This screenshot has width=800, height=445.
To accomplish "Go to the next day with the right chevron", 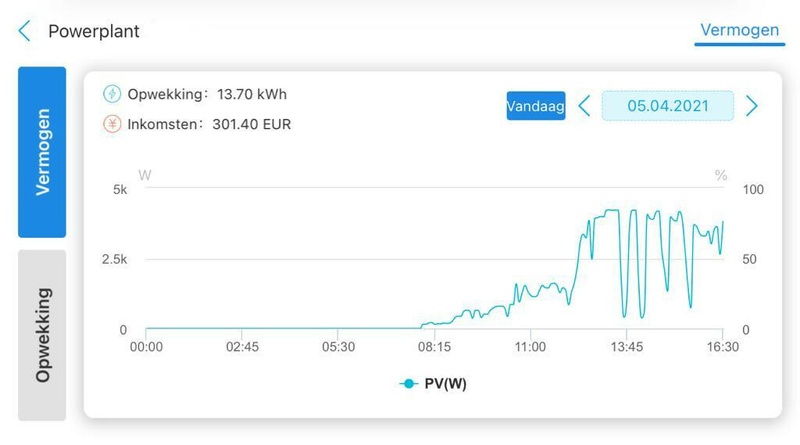I will coord(751,106).
